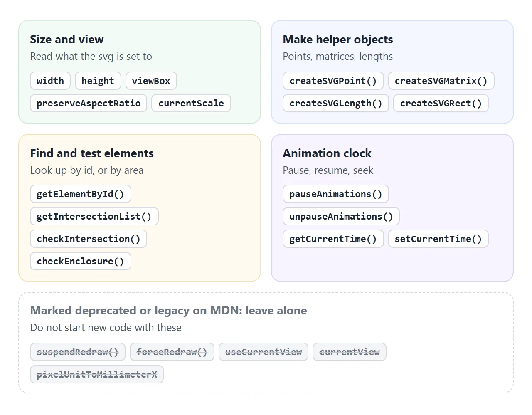Click getElementById() chip
The width and height of the screenshot is (532, 415).
(x=81, y=194)
